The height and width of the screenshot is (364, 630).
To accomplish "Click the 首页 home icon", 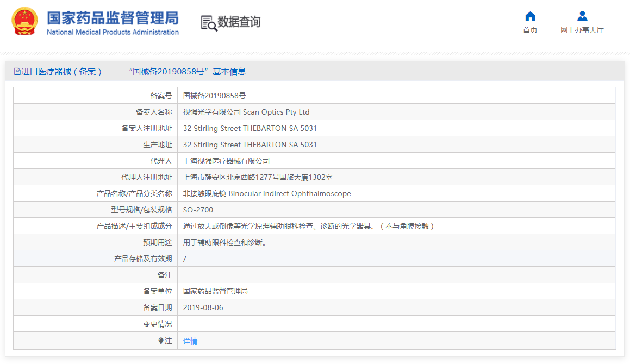I will point(530,16).
